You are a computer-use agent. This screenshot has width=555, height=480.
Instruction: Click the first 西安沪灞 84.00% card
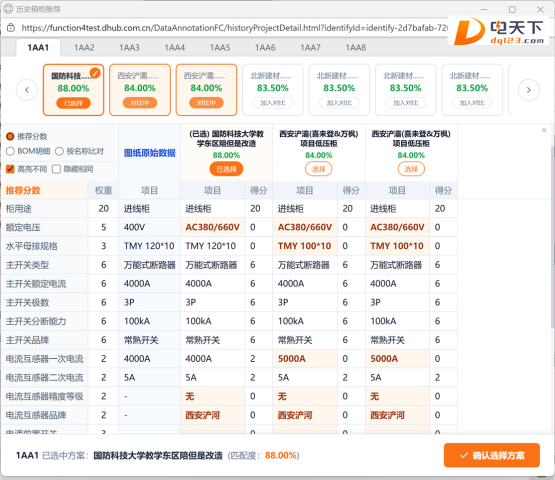click(140, 90)
